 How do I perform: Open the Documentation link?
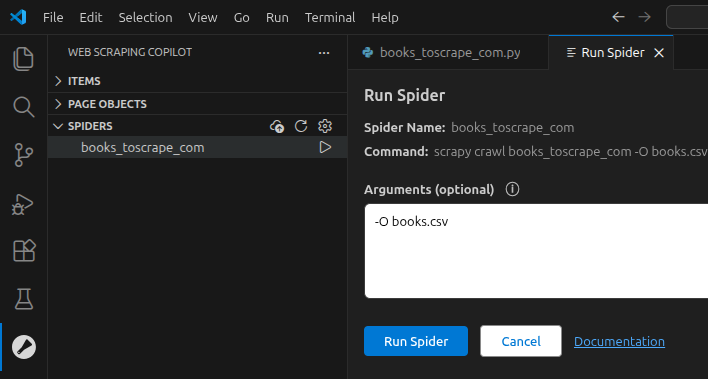[x=619, y=342]
